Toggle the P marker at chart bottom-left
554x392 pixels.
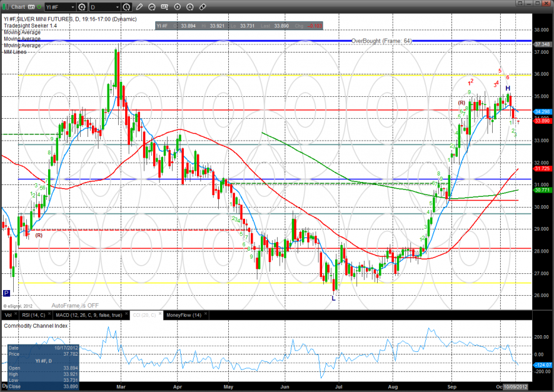7,293
